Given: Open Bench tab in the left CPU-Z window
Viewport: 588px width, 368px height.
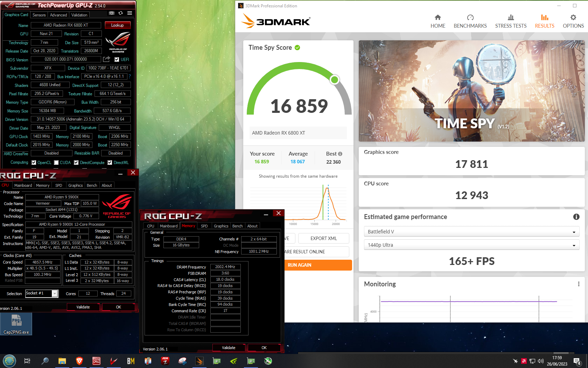Looking at the screenshot, I should 92,185.
